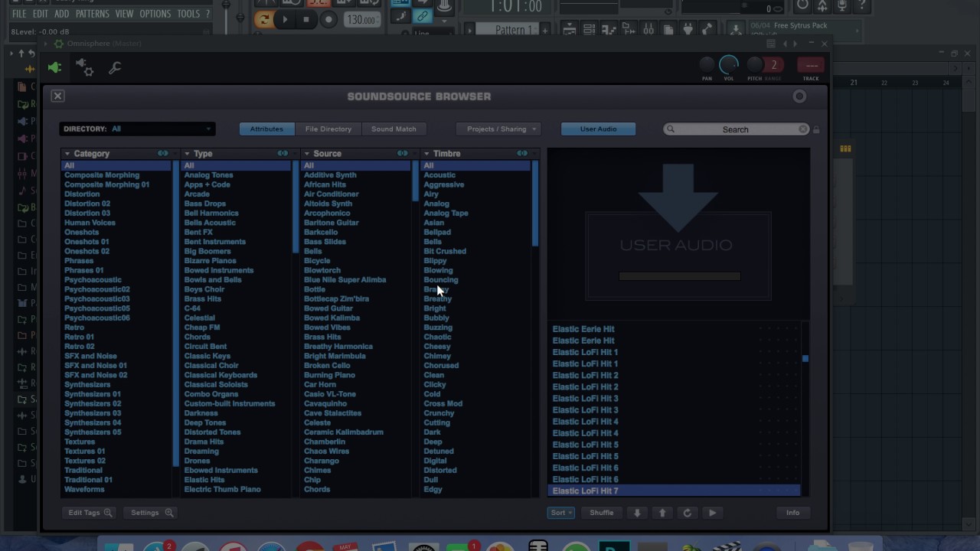The image size is (980, 551).
Task: Step to next sound with down arrow button
Action: click(x=637, y=513)
